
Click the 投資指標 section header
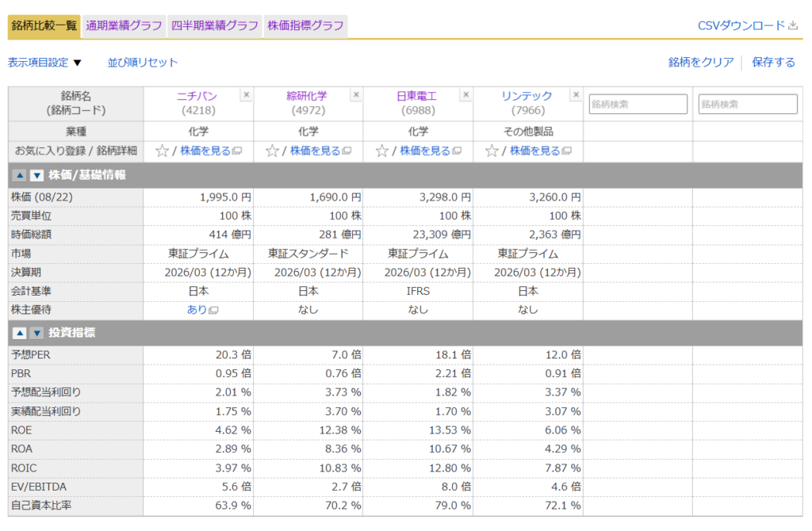72,333
